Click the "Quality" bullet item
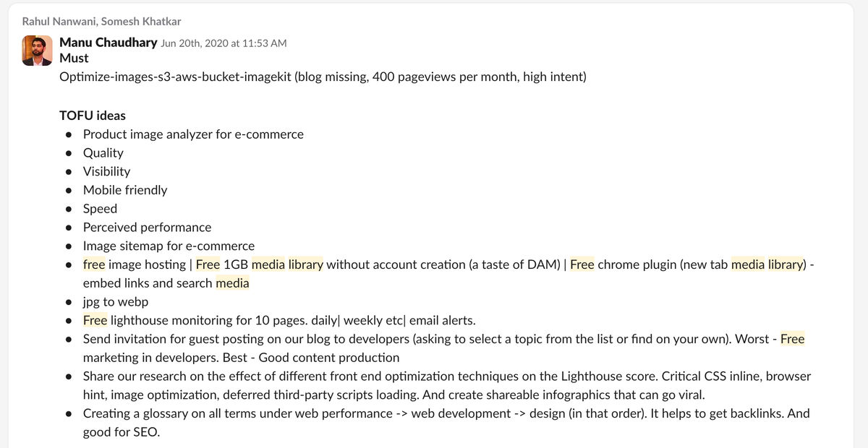Image resolution: width=868 pixels, height=448 pixels. [103, 152]
